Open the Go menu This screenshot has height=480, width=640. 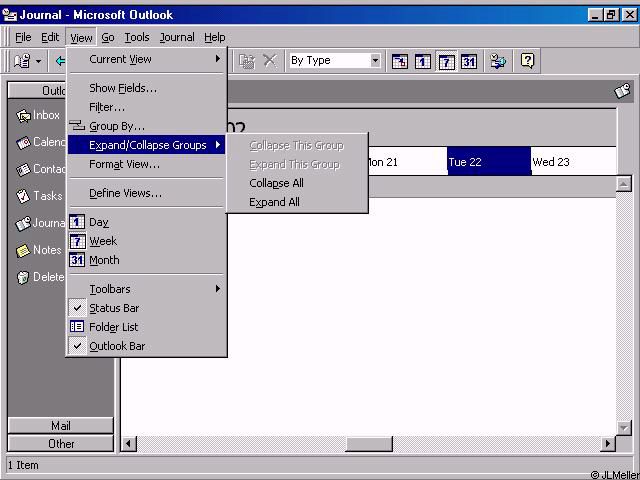108,38
